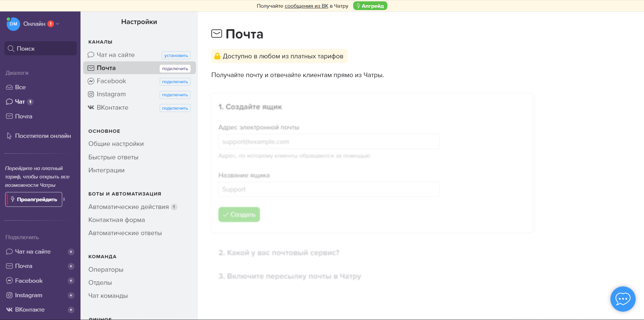Click the chat bubble icon in channels list
The height and width of the screenshot is (320, 644).
tap(91, 55)
